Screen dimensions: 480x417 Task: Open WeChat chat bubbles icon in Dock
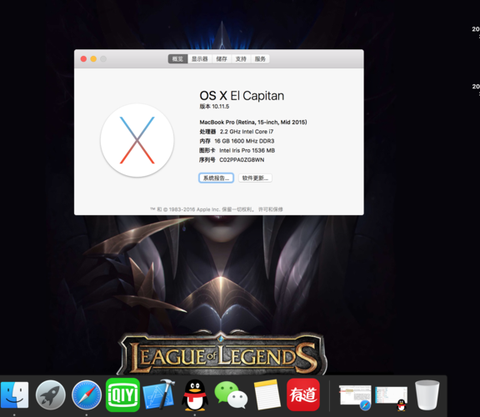click(231, 395)
